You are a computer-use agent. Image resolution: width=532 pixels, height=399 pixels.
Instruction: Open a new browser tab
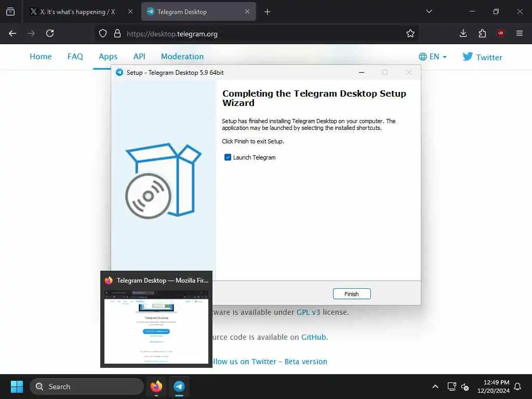pos(267,12)
